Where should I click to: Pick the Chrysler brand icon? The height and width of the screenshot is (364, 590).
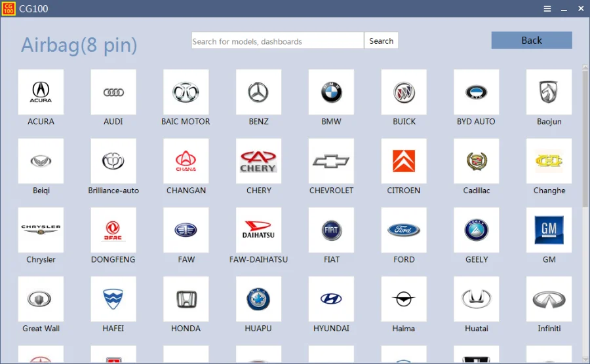(41, 230)
